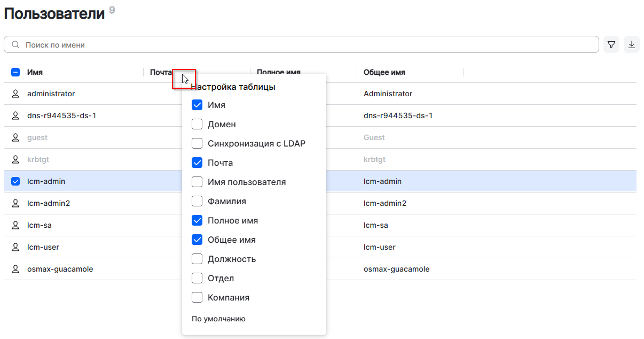Viewport: 644px width, 339px height.
Task: Toggle the select-all checkbox in the header
Action: pyautogui.click(x=15, y=72)
